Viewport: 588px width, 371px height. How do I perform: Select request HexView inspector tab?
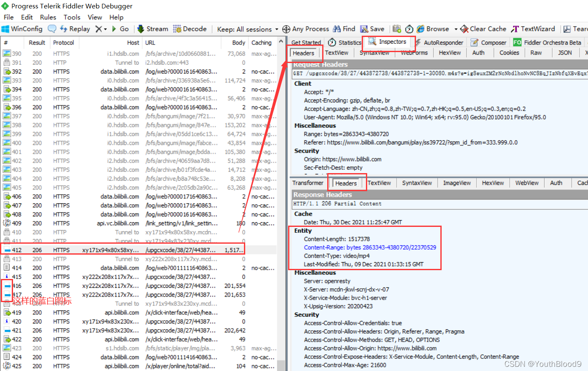[x=450, y=53]
